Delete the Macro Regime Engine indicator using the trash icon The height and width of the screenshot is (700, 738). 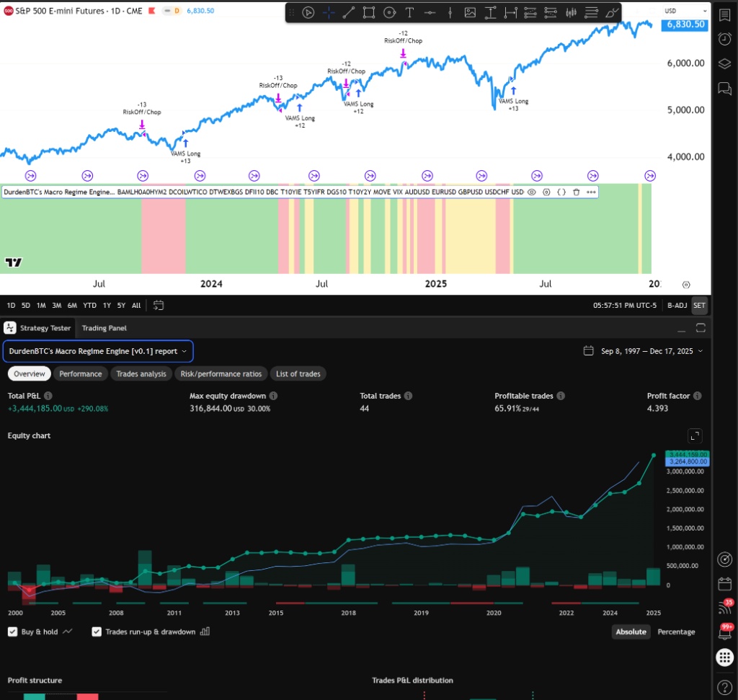(x=576, y=192)
